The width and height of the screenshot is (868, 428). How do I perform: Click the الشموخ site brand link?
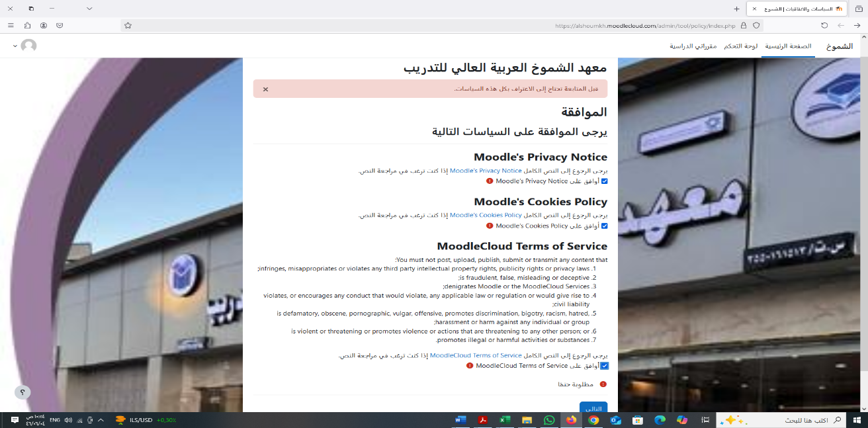point(840,46)
